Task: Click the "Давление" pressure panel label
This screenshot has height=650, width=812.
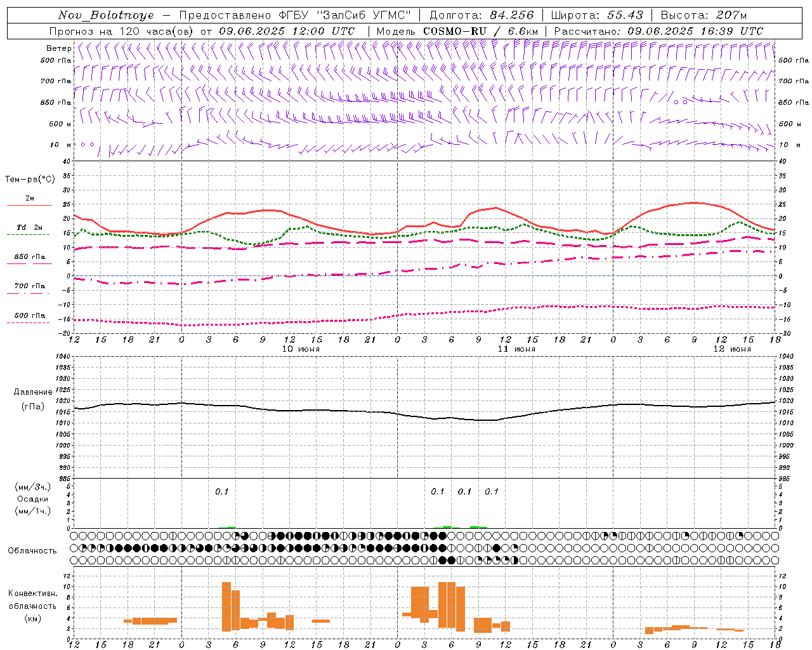Action: tap(33, 392)
